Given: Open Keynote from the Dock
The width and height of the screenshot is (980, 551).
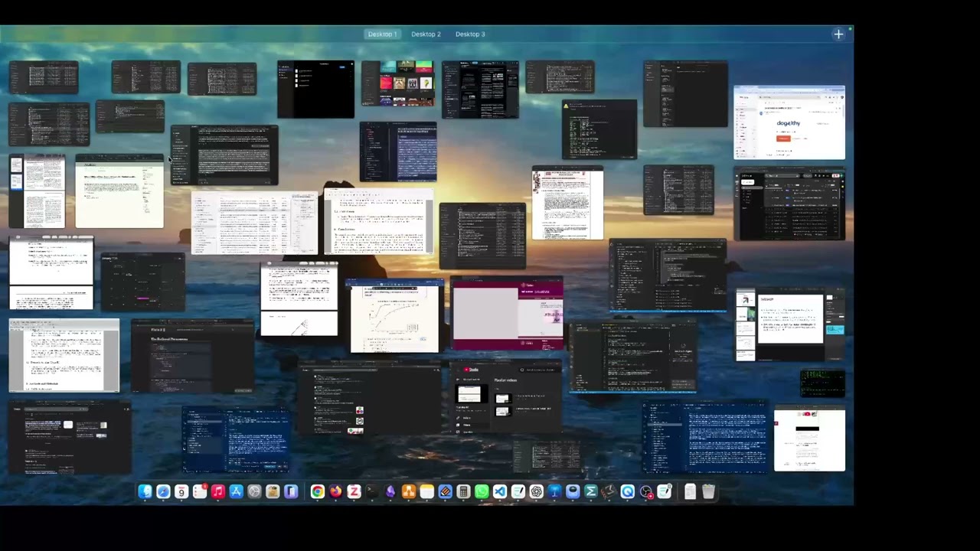Looking at the screenshot, I should [554, 492].
